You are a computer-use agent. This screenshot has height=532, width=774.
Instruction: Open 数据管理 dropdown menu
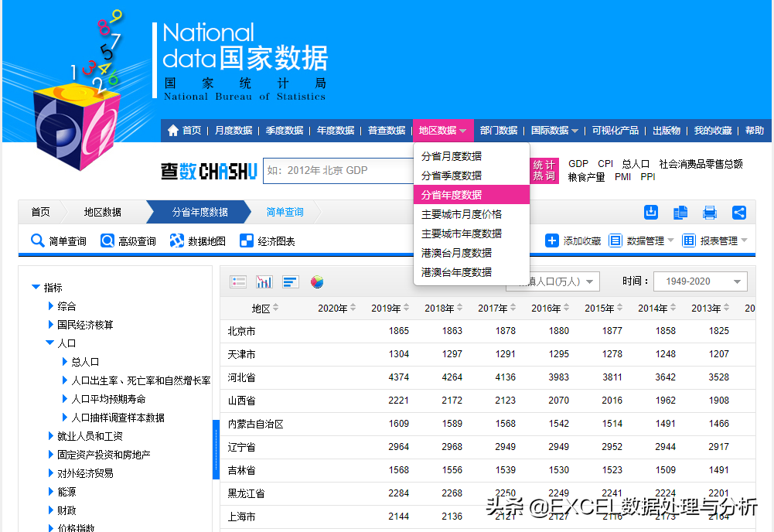pos(641,240)
